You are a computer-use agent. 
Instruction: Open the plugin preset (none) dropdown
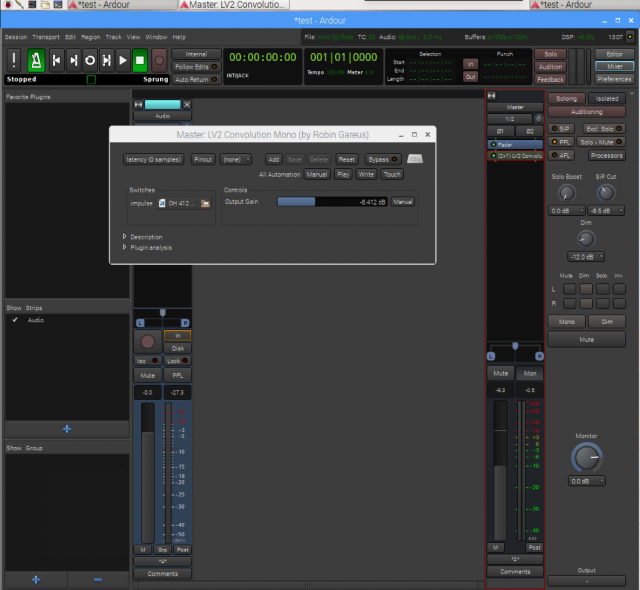point(236,159)
